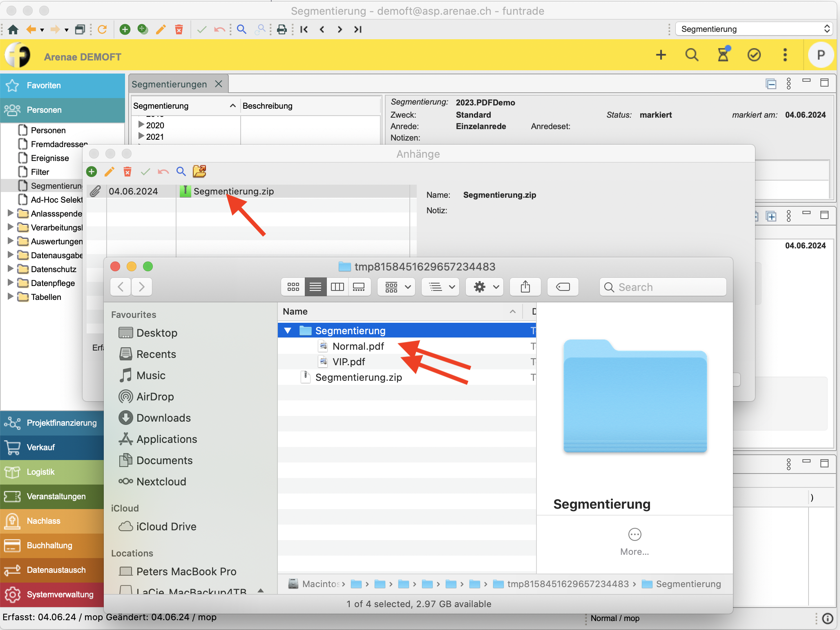Click the home icon in main toolbar

point(13,29)
